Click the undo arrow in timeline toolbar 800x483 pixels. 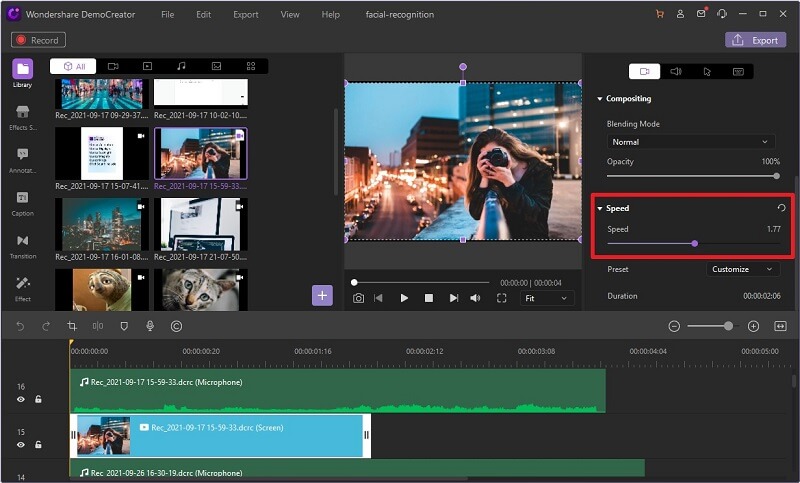point(18,326)
